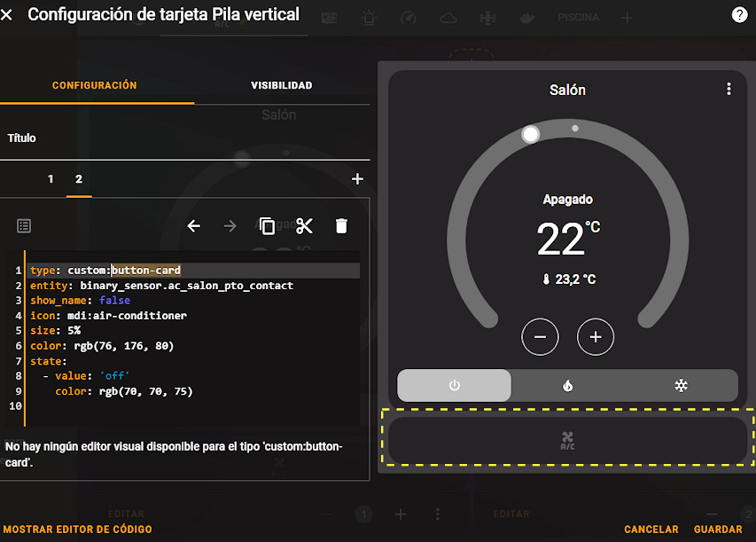Toggle the visual editor list icon
The height and width of the screenshot is (542, 756).
click(x=24, y=226)
